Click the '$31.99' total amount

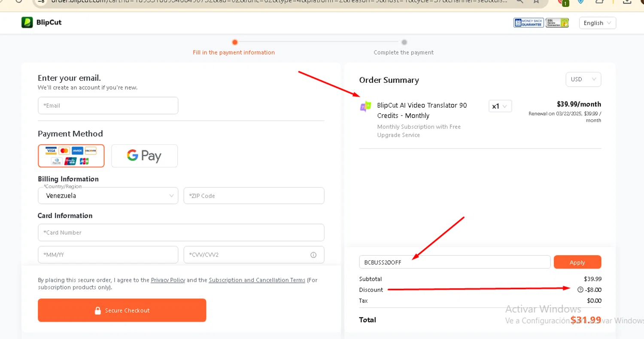tap(586, 320)
